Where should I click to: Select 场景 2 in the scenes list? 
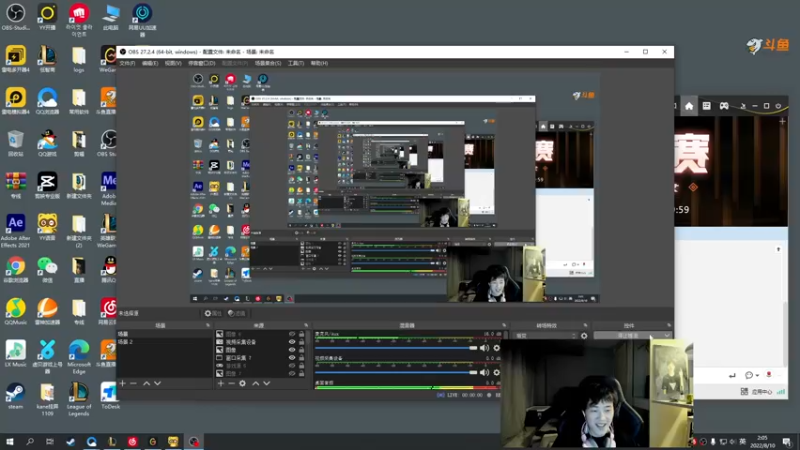coord(163,342)
